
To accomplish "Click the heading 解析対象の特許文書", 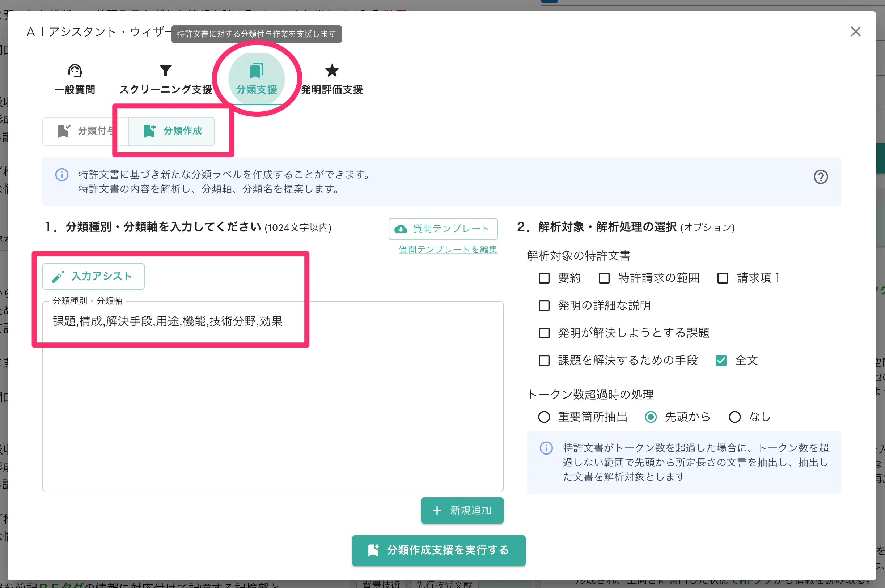I will (579, 256).
